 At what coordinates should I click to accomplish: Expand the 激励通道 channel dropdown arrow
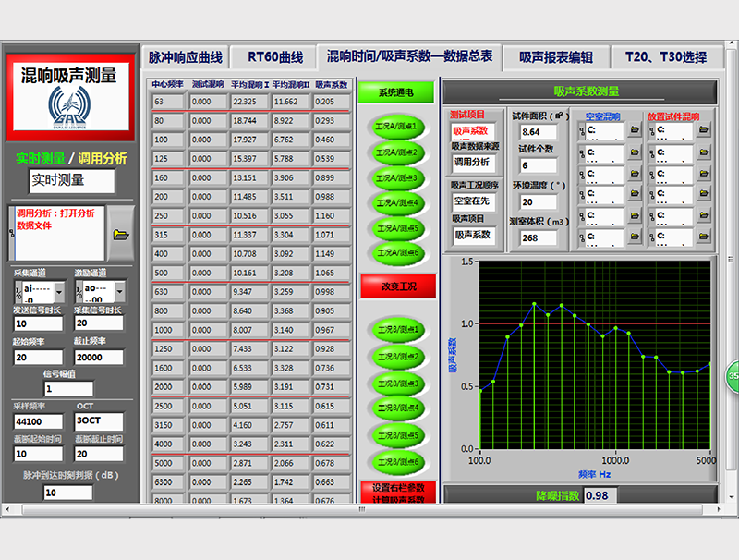[120, 292]
